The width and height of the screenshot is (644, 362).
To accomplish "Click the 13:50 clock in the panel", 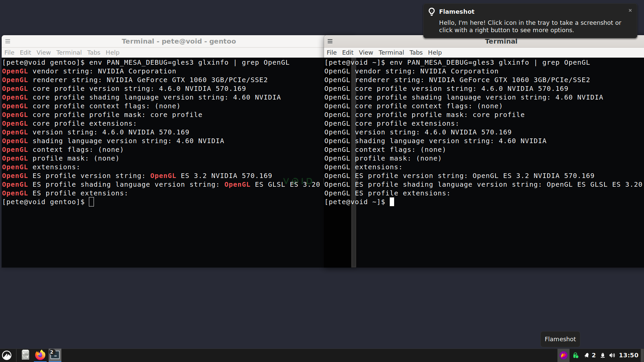I will pos(629,355).
